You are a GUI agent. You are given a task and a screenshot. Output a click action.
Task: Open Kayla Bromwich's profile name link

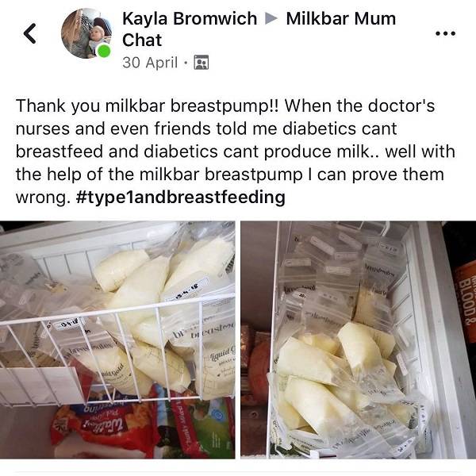(190, 18)
